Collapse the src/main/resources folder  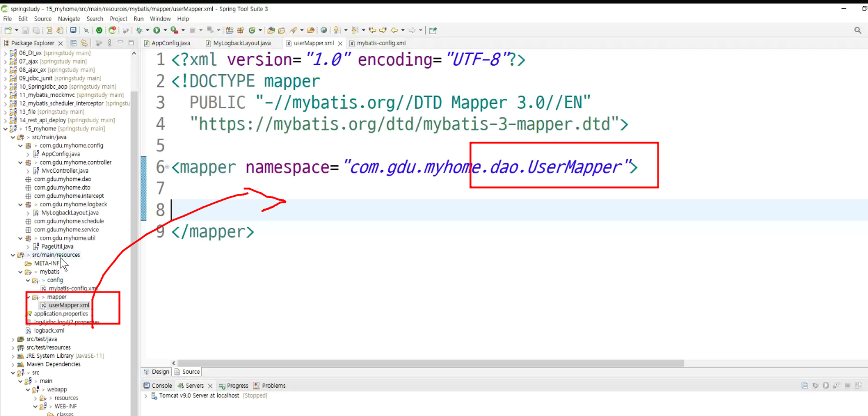click(x=13, y=255)
